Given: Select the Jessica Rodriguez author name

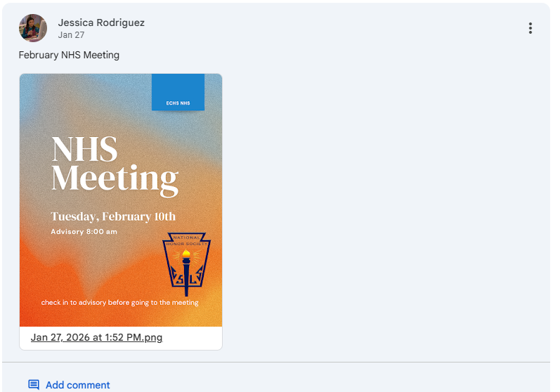Looking at the screenshot, I should tap(101, 22).
